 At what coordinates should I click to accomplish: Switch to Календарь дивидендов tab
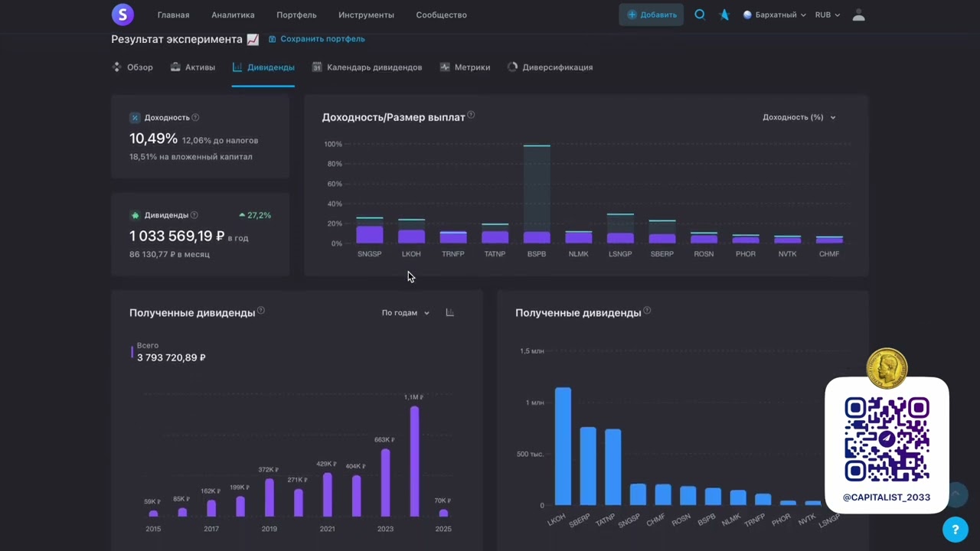(x=367, y=67)
